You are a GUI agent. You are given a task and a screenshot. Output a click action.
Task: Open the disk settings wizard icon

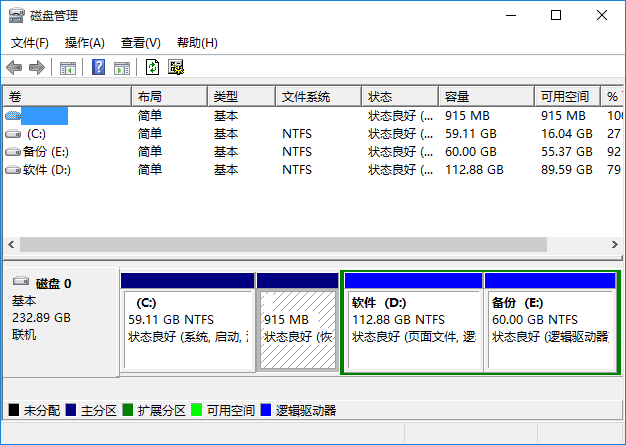tap(176, 67)
